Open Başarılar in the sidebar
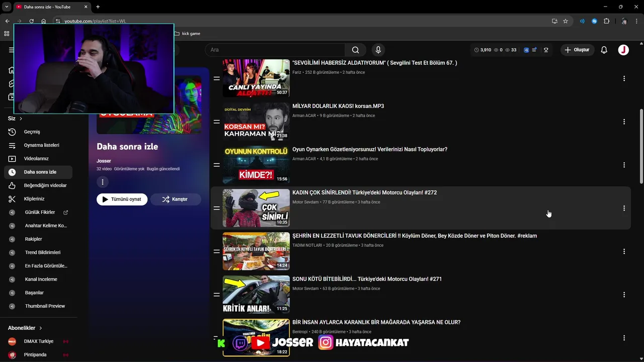Viewport: 644px width, 362px height. point(38,293)
